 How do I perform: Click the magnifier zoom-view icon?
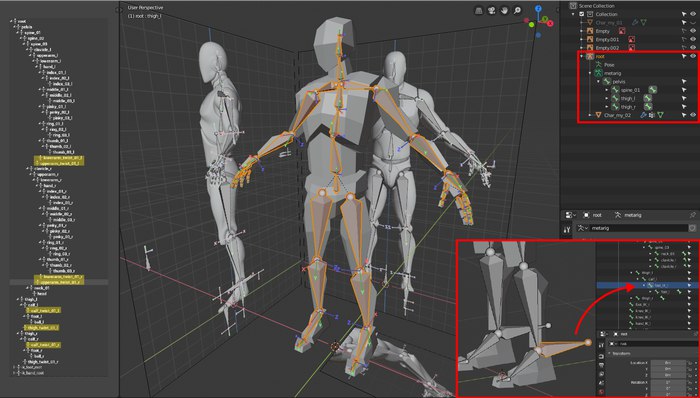(517, 10)
